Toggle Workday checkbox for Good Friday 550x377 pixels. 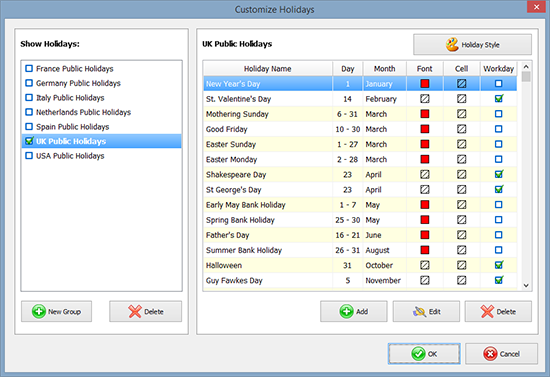click(498, 129)
